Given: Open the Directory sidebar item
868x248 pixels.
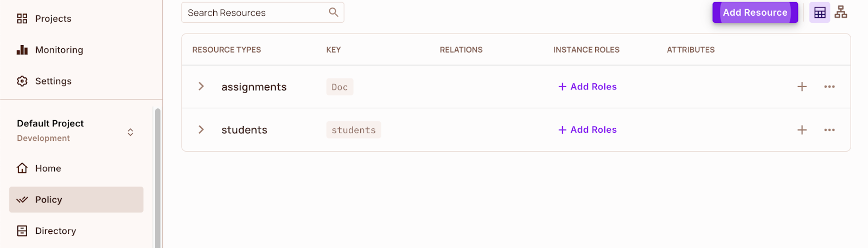Looking at the screenshot, I should coord(55,231).
